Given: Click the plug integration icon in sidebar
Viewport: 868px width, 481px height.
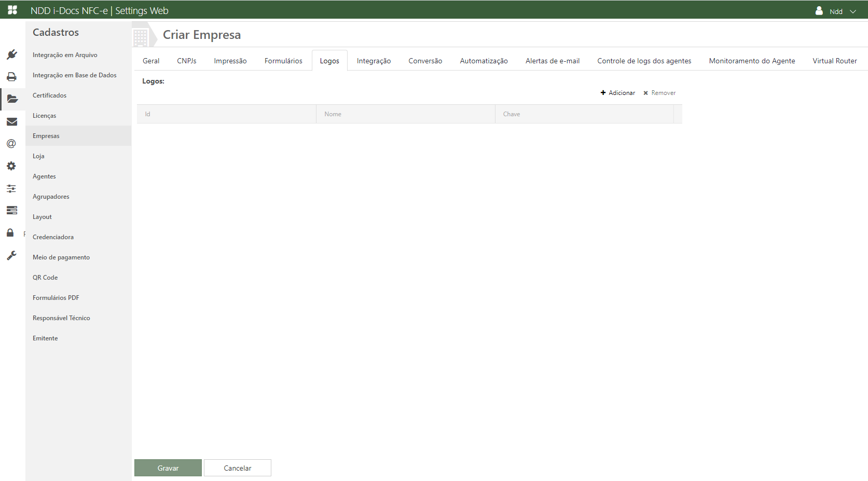Looking at the screenshot, I should pos(12,54).
